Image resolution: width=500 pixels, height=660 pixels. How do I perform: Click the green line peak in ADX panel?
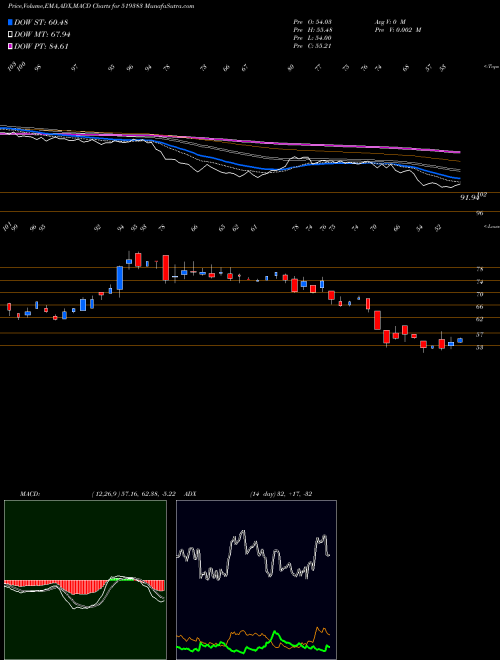coord(275,632)
